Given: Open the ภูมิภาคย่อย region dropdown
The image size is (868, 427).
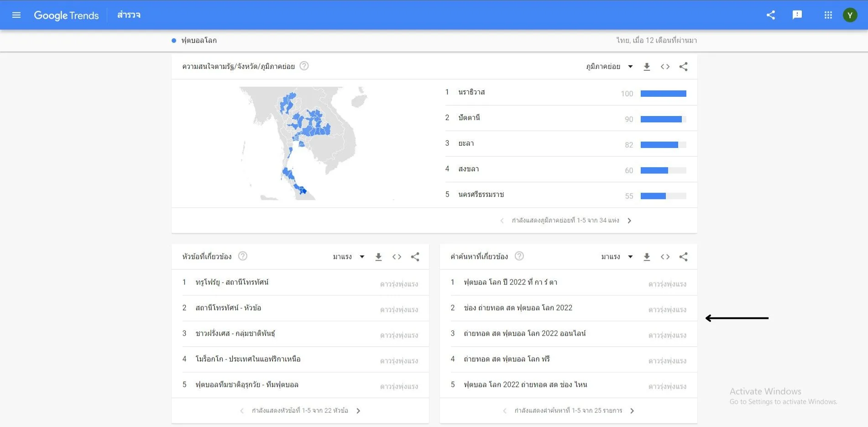Looking at the screenshot, I should pos(609,67).
